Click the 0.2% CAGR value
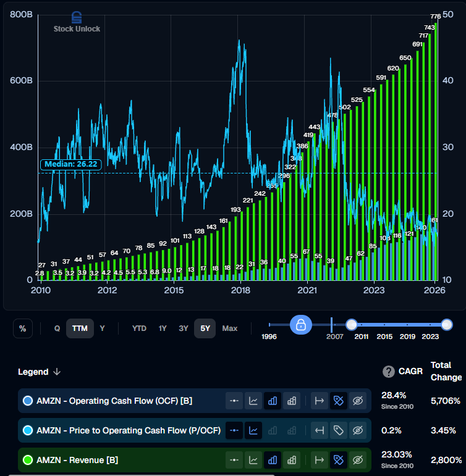The width and height of the screenshot is (466, 476). (x=391, y=430)
